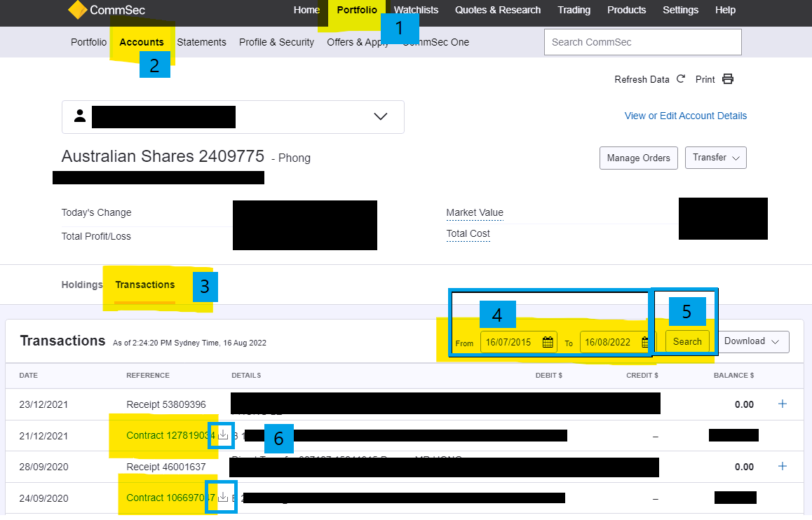Click the Refresh Data text
This screenshot has width=812, height=520.
click(x=642, y=79)
